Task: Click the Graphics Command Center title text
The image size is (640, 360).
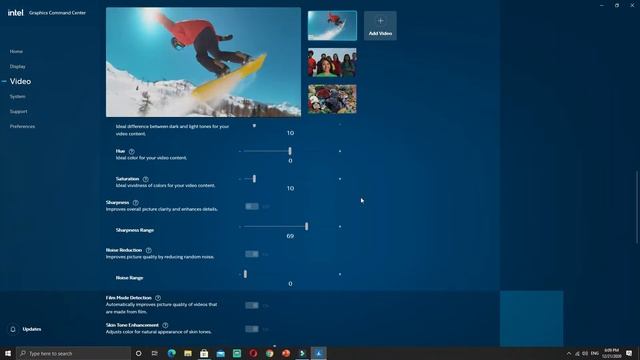Action: coord(58,13)
